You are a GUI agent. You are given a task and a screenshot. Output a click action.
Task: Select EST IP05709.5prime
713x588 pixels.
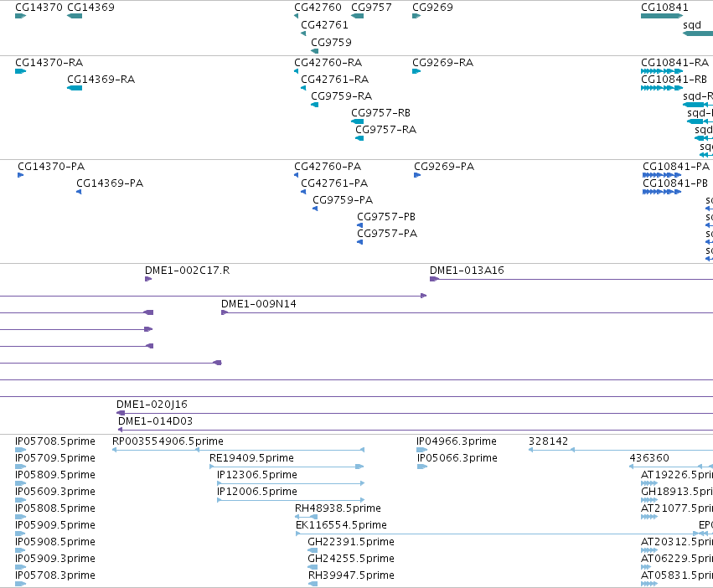[x=55, y=458]
